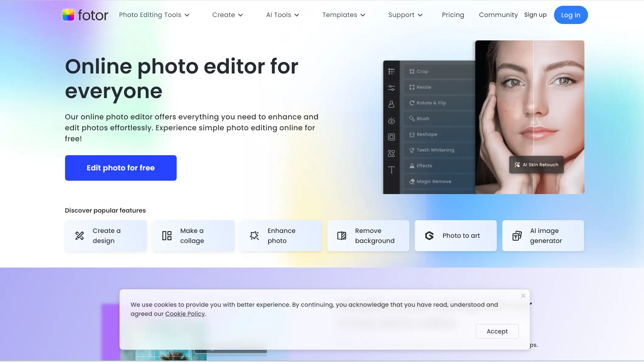644x362 pixels.
Task: Click the Photo to art icon
Action: (429, 236)
